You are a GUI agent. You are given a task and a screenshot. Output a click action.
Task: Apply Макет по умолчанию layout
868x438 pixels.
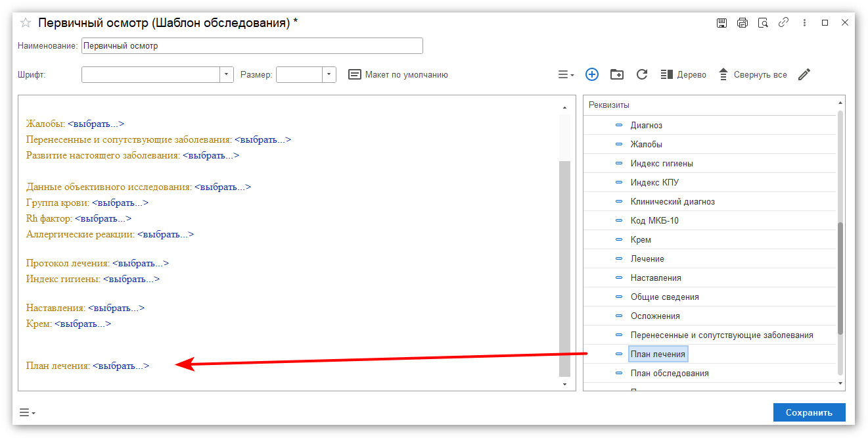[398, 74]
